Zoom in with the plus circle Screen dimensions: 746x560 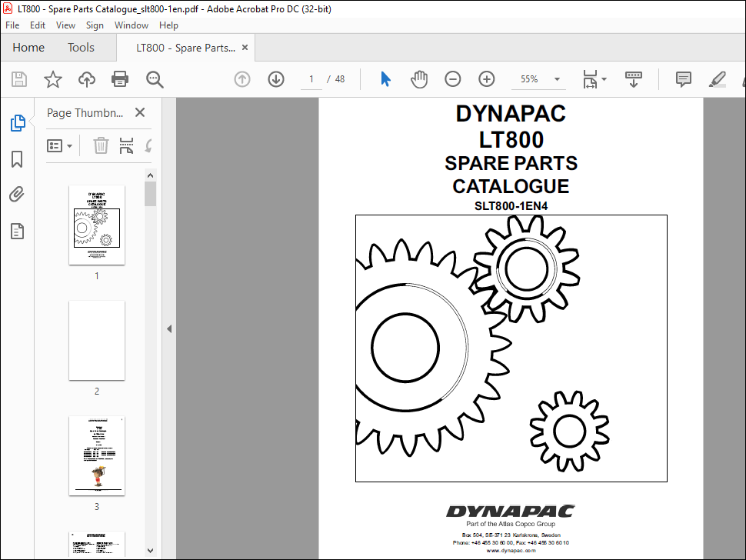(486, 79)
